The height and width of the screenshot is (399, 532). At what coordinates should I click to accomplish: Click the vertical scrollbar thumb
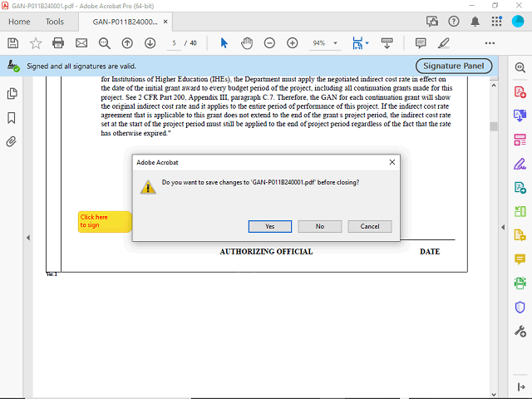point(494,126)
